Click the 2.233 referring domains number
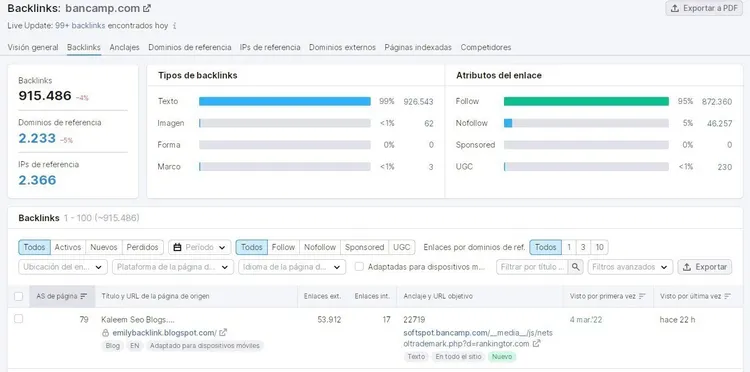Image resolution: width=750 pixels, height=372 pixels. [37, 138]
